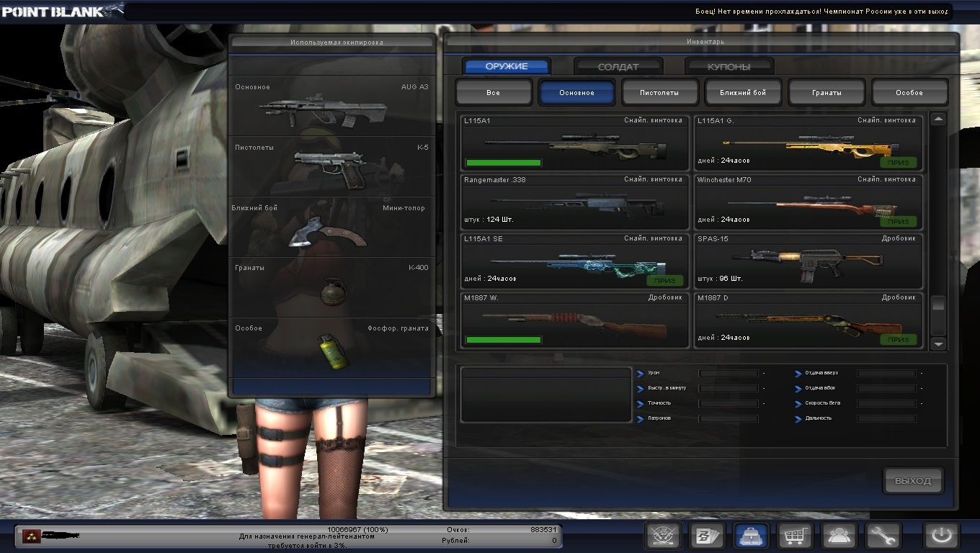Click the Точность stat bar
This screenshot has width=980, height=553.
click(x=729, y=403)
